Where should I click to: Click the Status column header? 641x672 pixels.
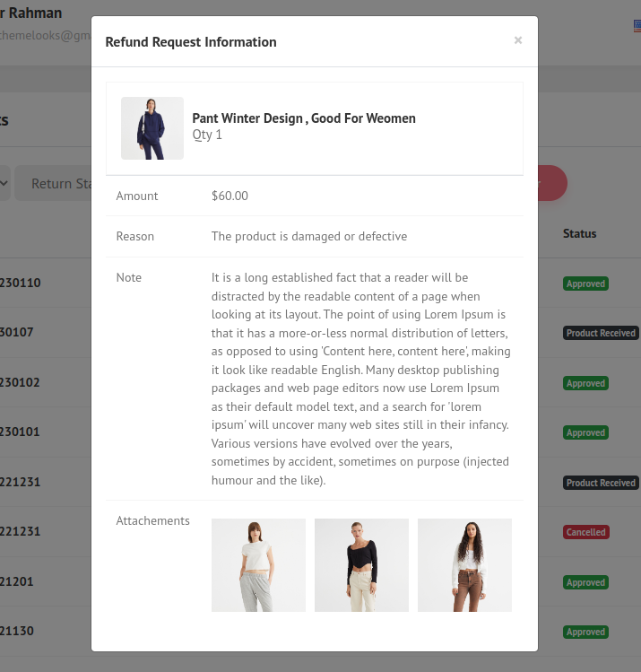pyautogui.click(x=579, y=233)
